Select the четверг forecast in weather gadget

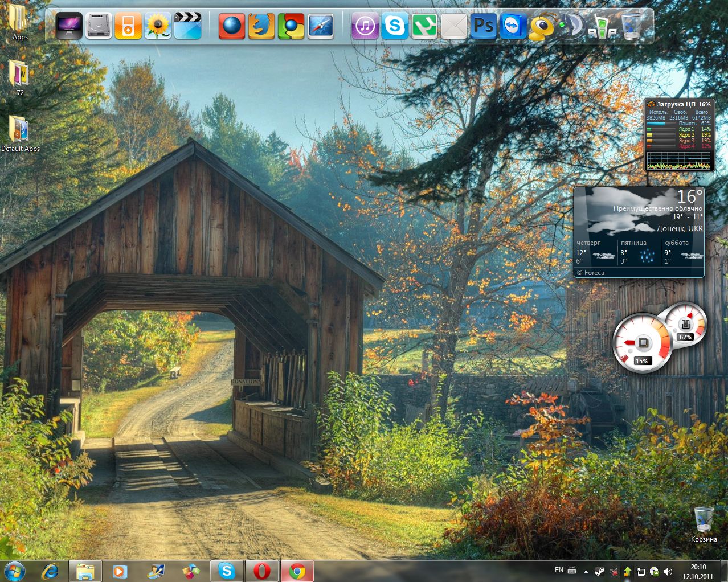click(595, 252)
